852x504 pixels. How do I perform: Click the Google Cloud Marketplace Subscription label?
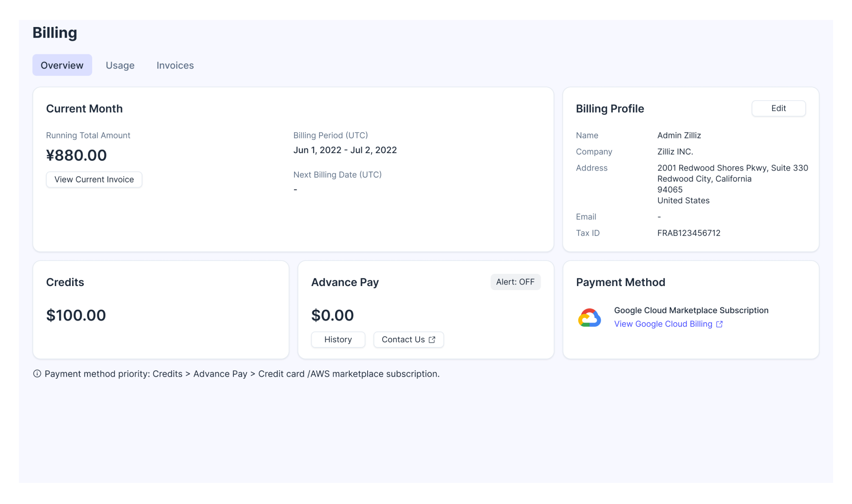click(691, 310)
